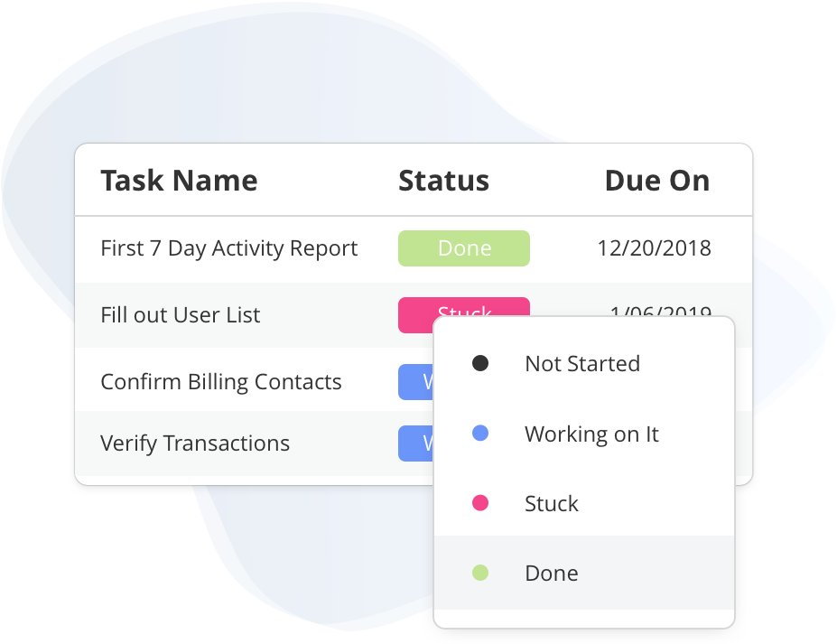Image resolution: width=837 pixels, height=644 pixels.
Task: Select the Confirm Billing Contacts task
Action: [x=220, y=382]
